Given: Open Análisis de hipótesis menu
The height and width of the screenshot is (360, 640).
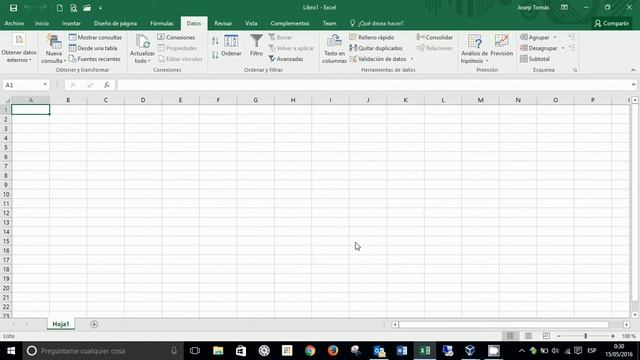Looking at the screenshot, I should tap(474, 49).
